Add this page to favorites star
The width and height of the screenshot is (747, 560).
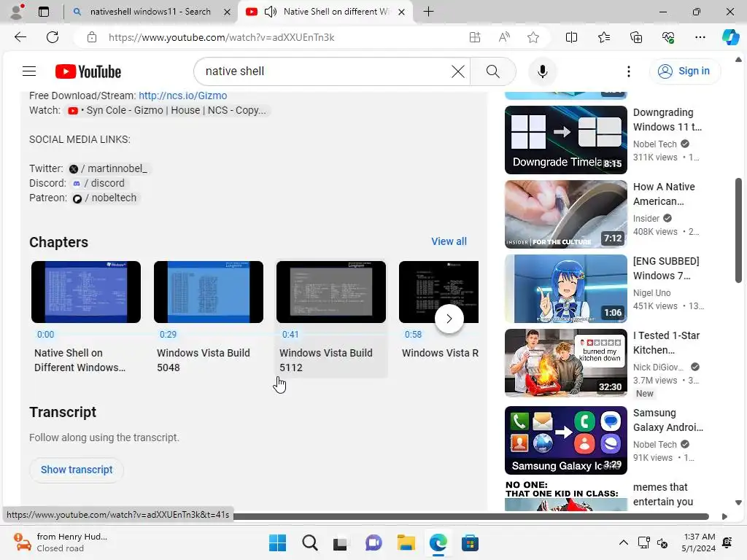click(x=533, y=37)
